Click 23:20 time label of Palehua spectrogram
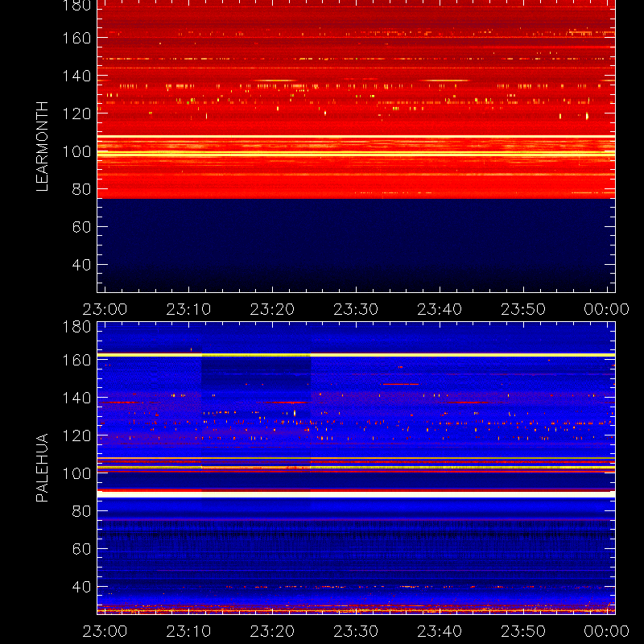Viewport: 644px width, 644px height. [272, 631]
